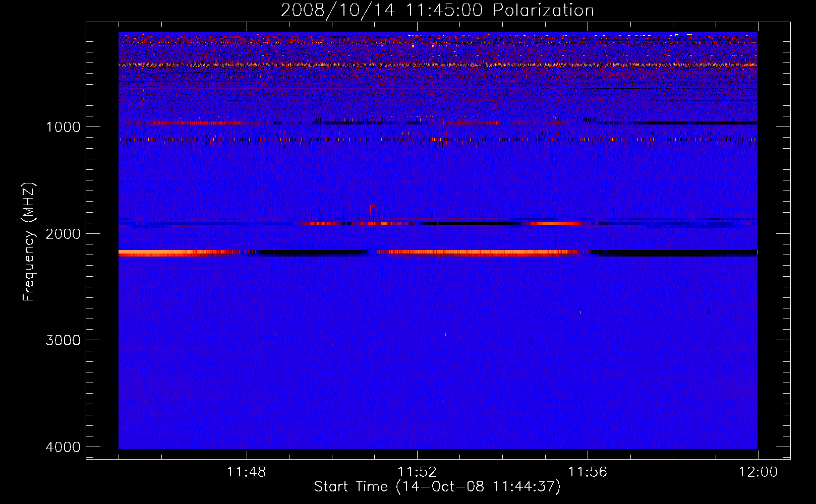Select the 1000 frequency tick label
The image size is (816, 504).
coord(63,127)
